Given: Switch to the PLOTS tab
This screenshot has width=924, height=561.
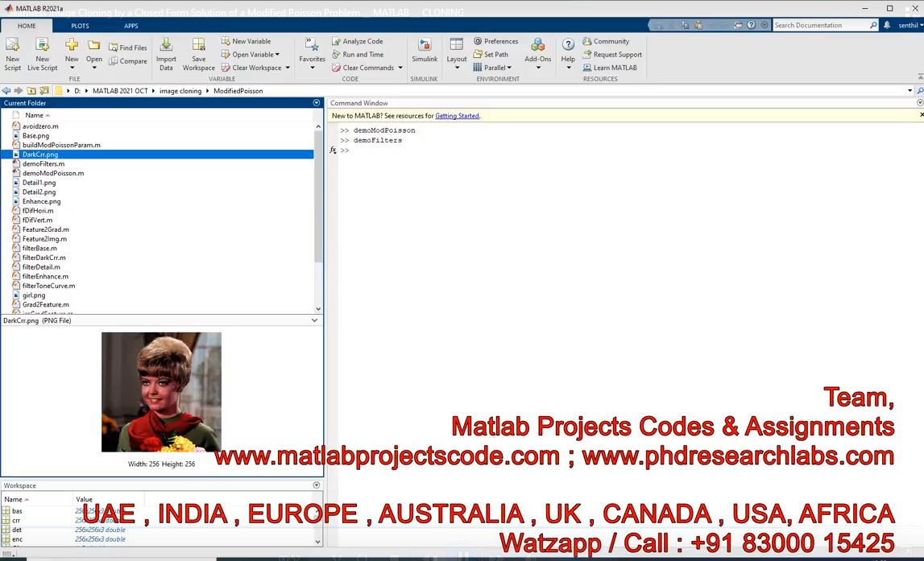Looking at the screenshot, I should click(x=80, y=26).
